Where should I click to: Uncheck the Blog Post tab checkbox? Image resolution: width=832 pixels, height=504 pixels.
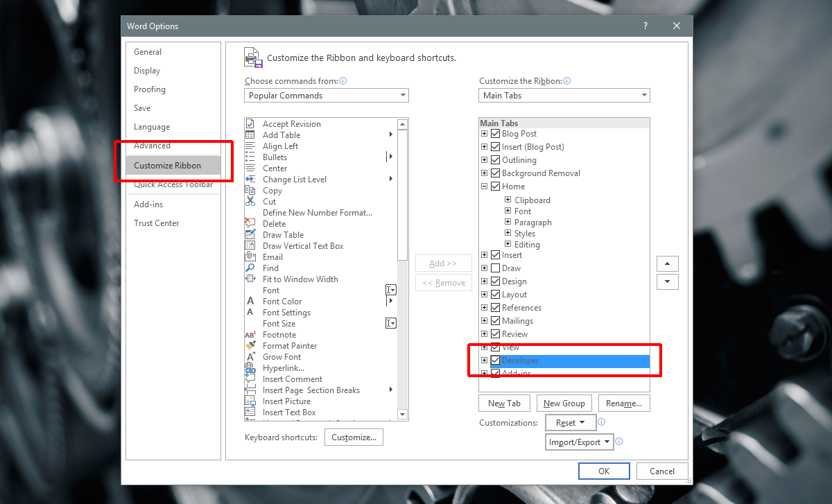495,134
